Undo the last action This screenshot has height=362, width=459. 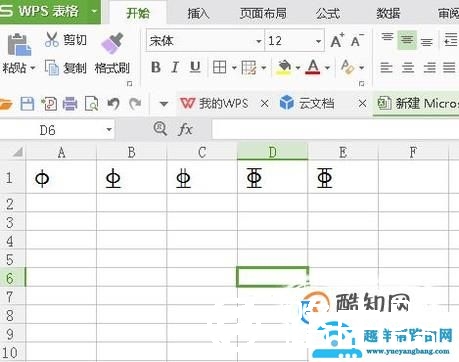(x=113, y=104)
